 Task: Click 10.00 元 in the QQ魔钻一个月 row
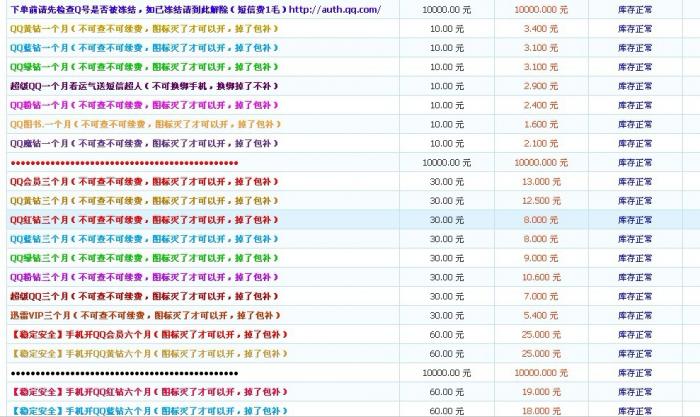(447, 144)
